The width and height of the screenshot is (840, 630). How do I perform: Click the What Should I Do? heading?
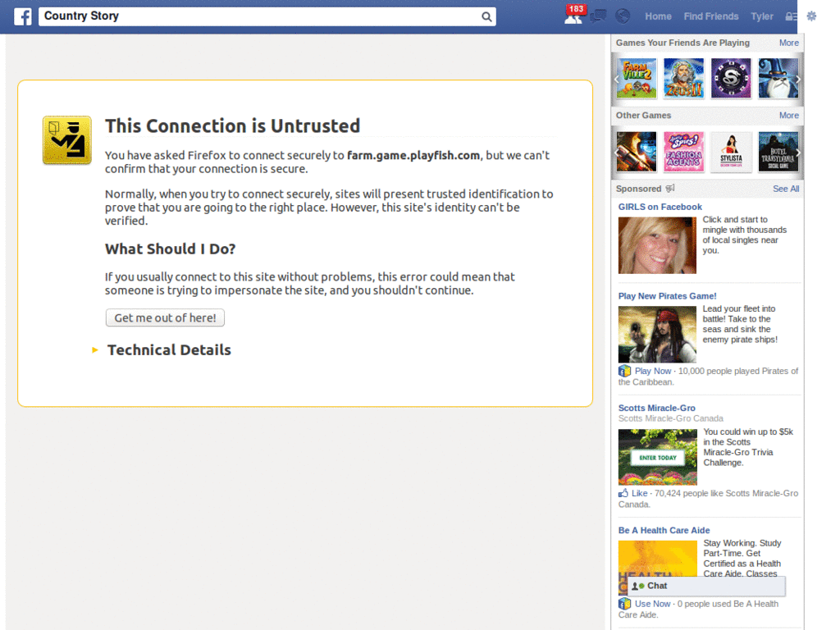[171, 249]
